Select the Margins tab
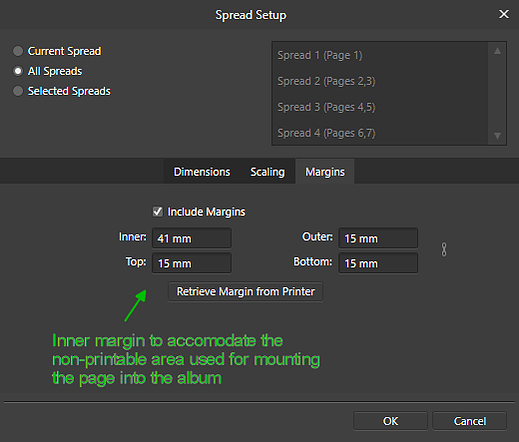This screenshot has height=442, width=519. (x=325, y=172)
